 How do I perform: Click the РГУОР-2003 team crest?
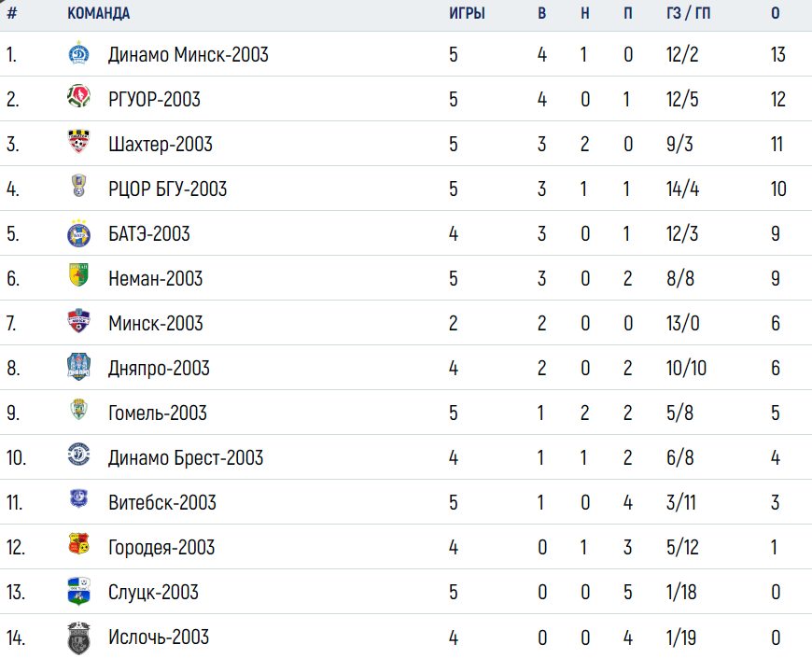[x=78, y=96]
